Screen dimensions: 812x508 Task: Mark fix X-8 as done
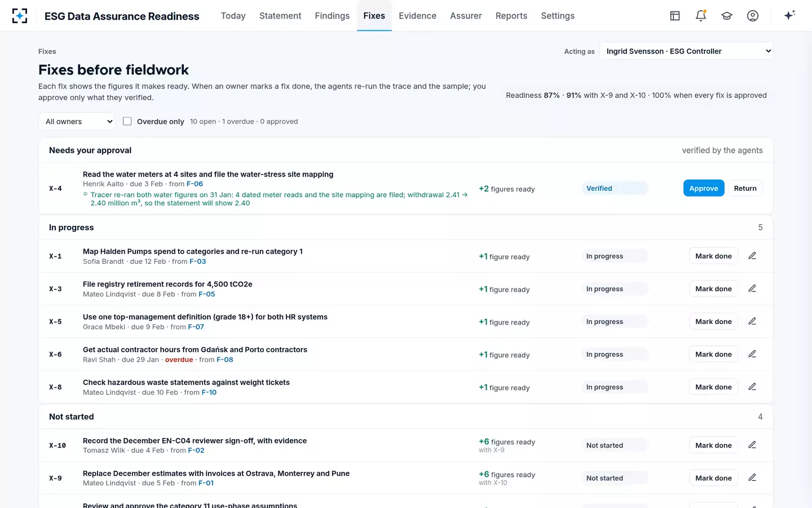coord(713,387)
